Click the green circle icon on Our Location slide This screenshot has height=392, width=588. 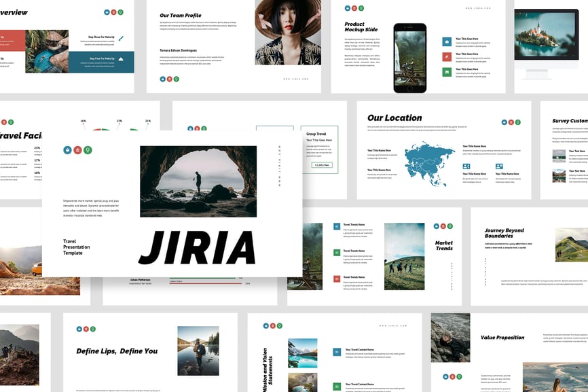click(519, 122)
